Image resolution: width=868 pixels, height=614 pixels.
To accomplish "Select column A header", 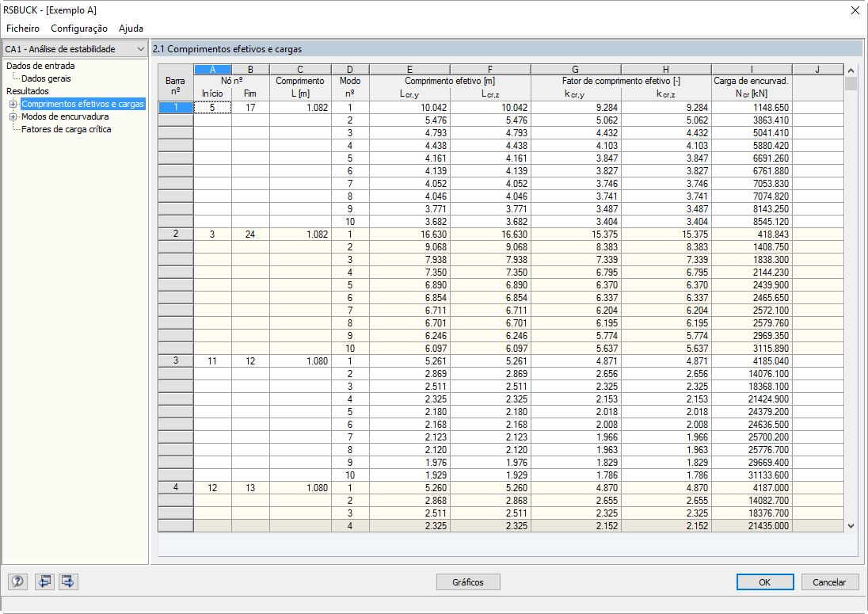I will pyautogui.click(x=212, y=69).
